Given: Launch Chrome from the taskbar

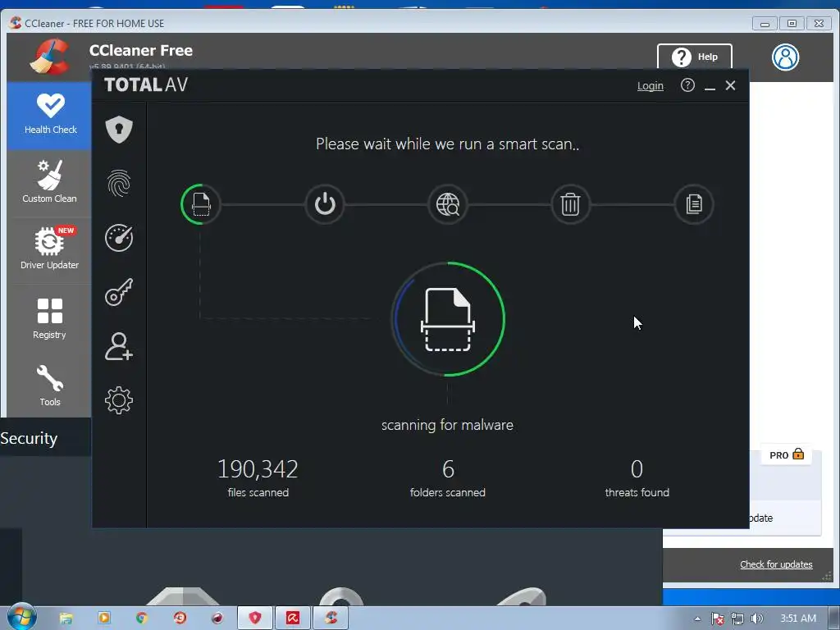Looking at the screenshot, I should [141, 619].
